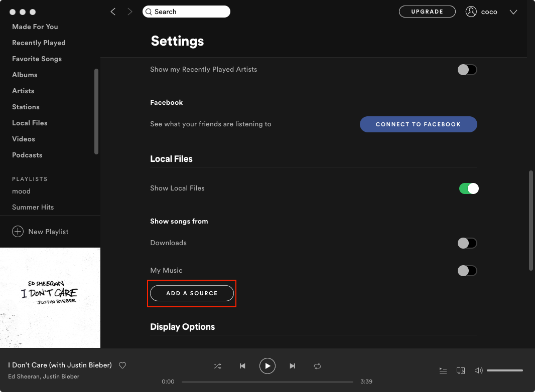This screenshot has width=535, height=392.
Task: Click the coco username
Action: [x=489, y=12]
